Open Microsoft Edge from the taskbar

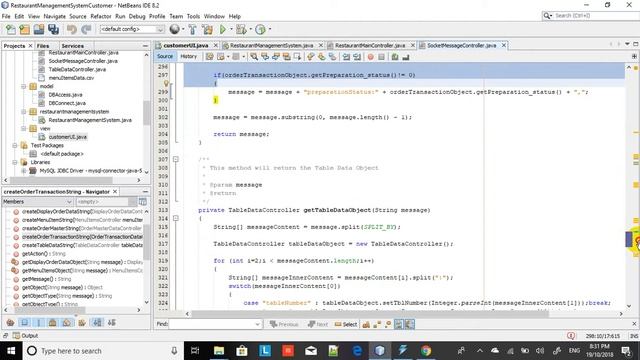(357, 351)
